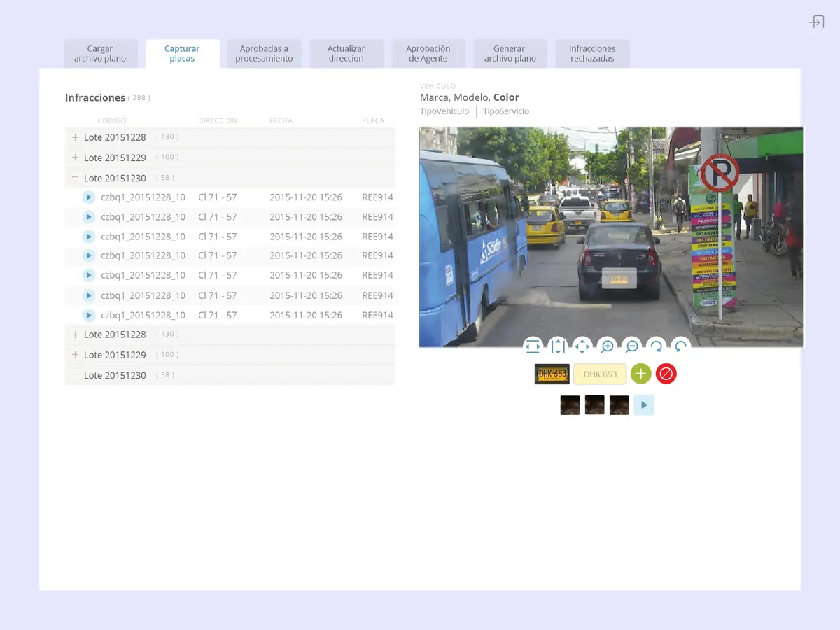Select the four-arrow pan tool
Screen dimensions: 840x630
tap(582, 346)
